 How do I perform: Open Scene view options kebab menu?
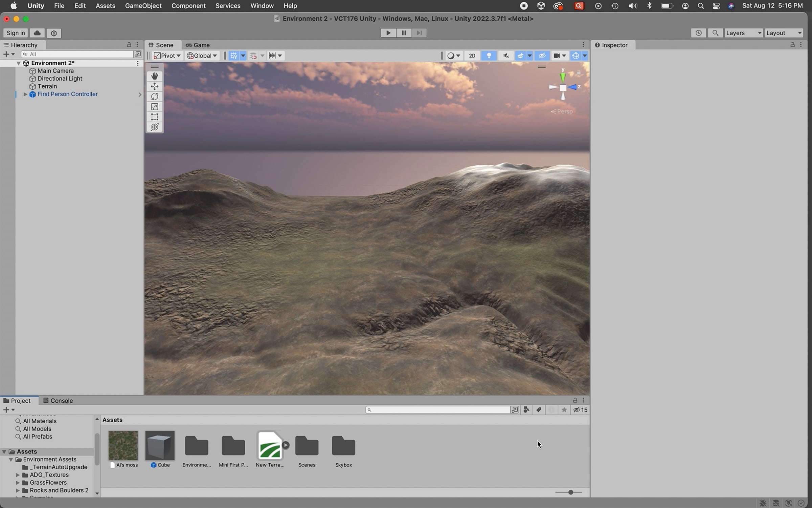pos(583,45)
